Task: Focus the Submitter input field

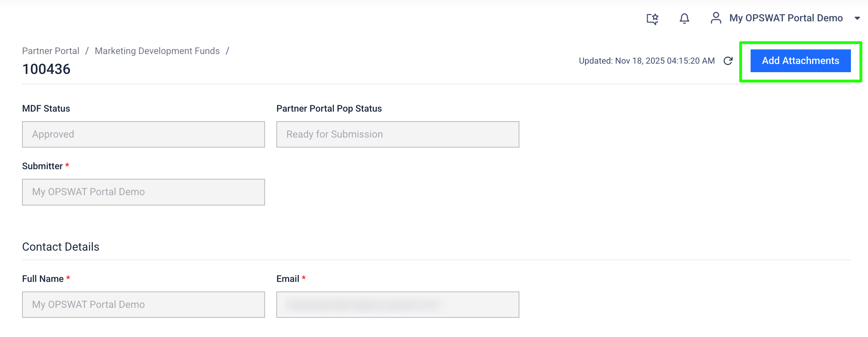Action: 143,192
